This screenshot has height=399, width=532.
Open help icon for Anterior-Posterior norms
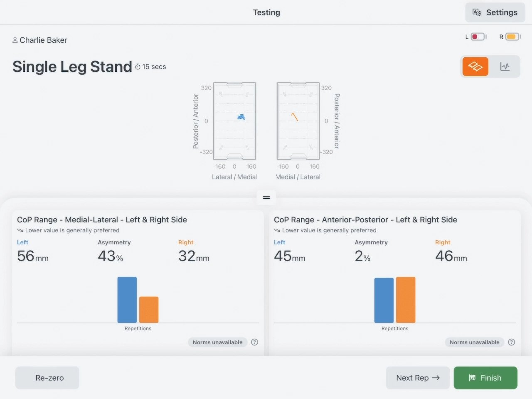[x=512, y=342]
